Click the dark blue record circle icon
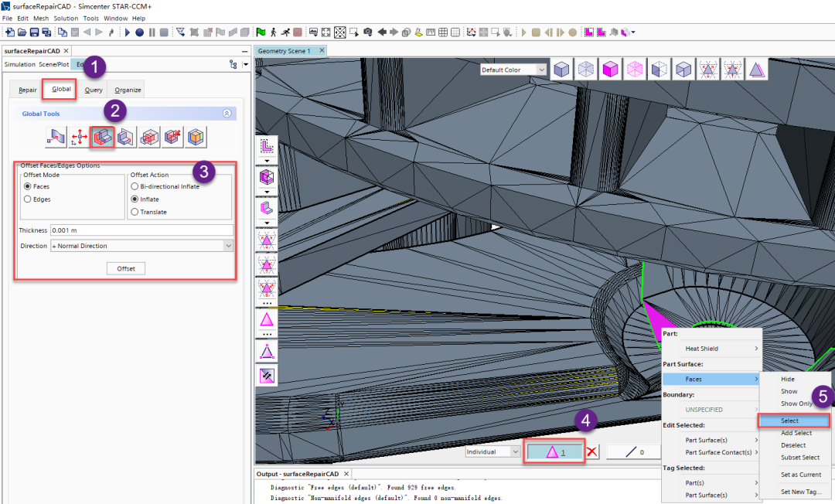The height and width of the screenshot is (504, 835). coord(139,32)
